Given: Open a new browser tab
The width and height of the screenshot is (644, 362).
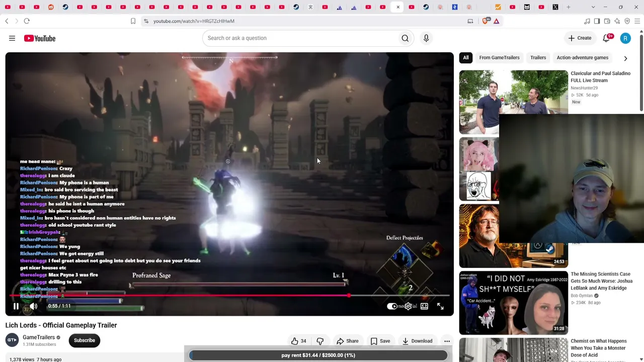Looking at the screenshot, I should pyautogui.click(x=569, y=7).
